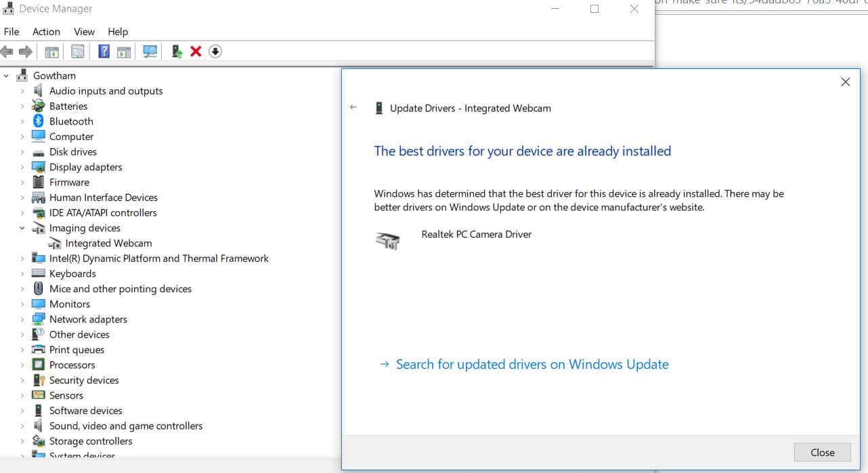
Task: Click the Other devices question-mark icon
Action: pyautogui.click(x=39, y=334)
